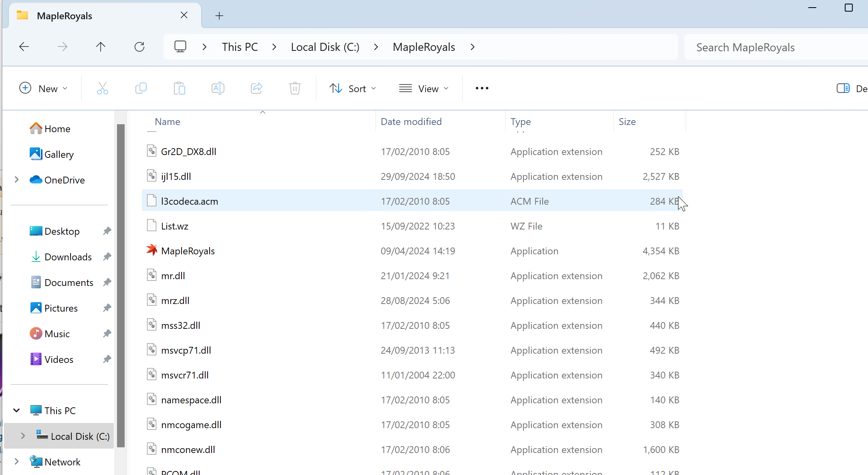The height and width of the screenshot is (475, 868).
Task: Click the Rename icon
Action: coord(218,88)
